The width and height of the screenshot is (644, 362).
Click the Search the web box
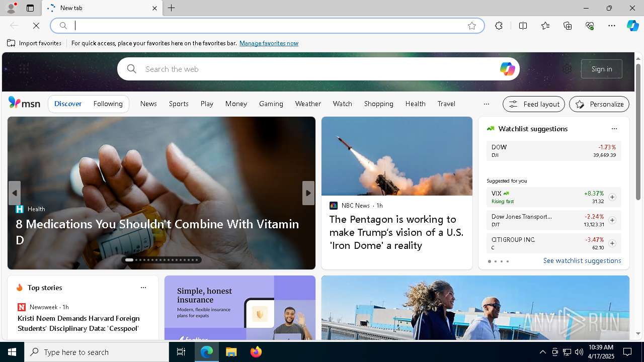[318, 69]
